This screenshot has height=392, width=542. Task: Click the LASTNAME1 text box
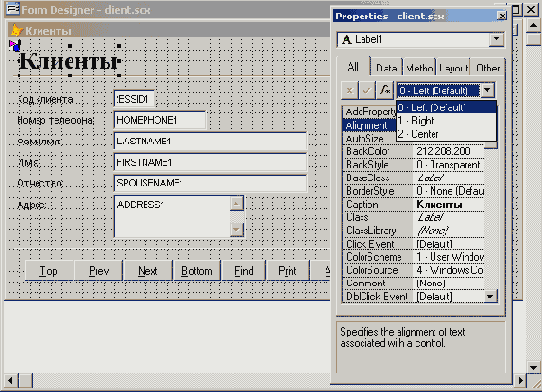tap(210, 141)
